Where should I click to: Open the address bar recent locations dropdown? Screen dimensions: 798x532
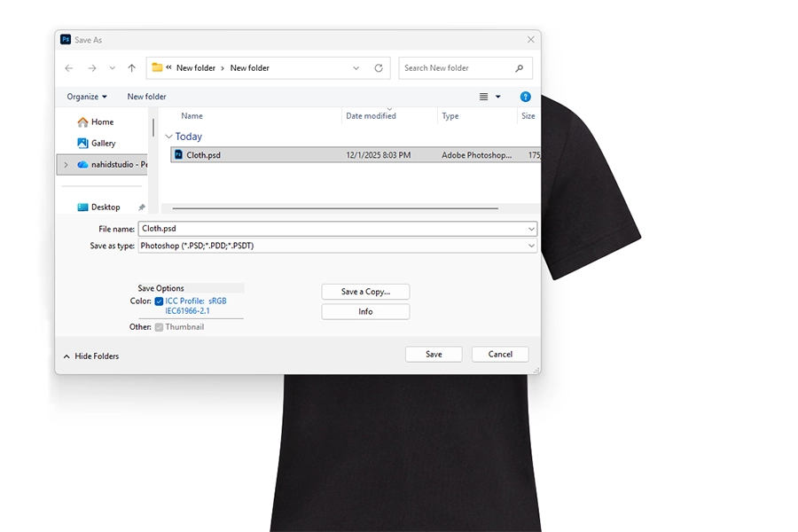(x=356, y=67)
